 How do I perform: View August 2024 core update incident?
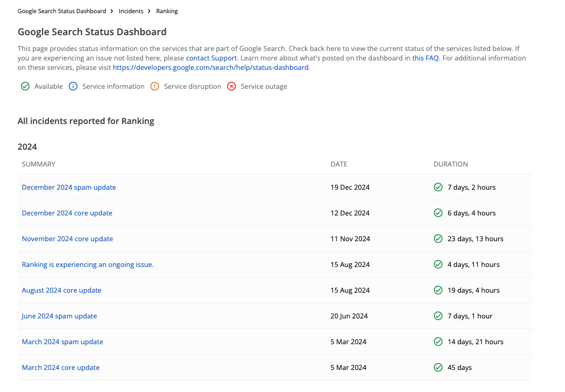pyautogui.click(x=62, y=290)
